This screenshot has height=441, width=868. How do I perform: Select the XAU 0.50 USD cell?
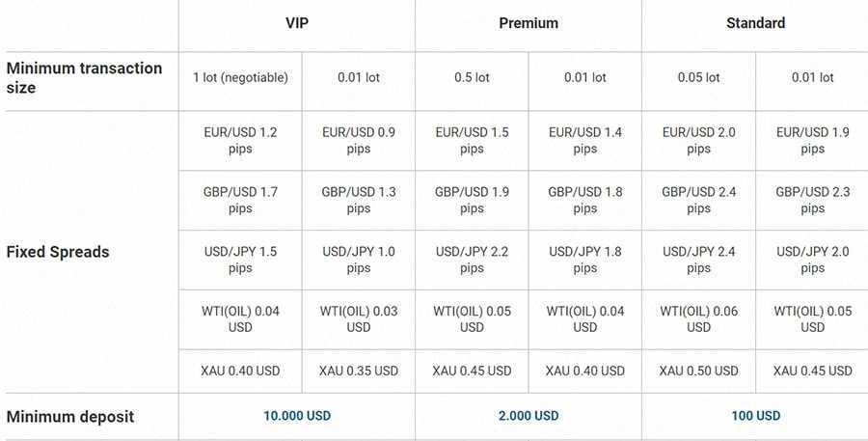(x=698, y=371)
